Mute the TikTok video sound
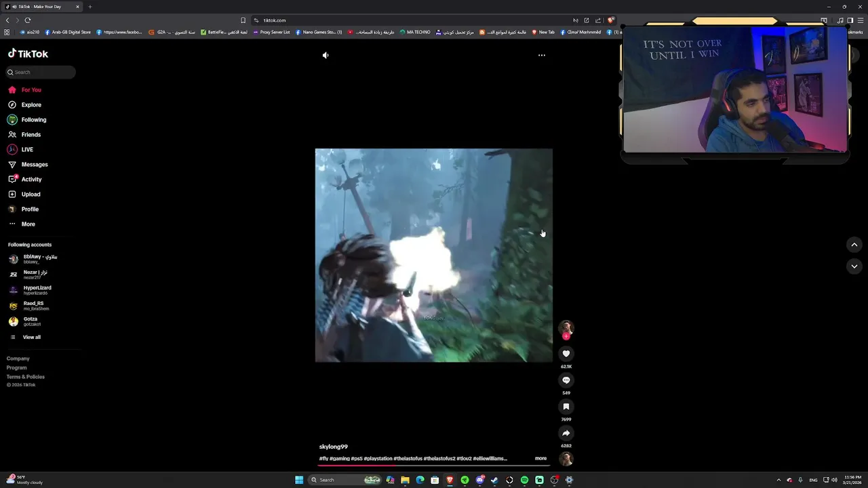868x488 pixels. point(325,56)
